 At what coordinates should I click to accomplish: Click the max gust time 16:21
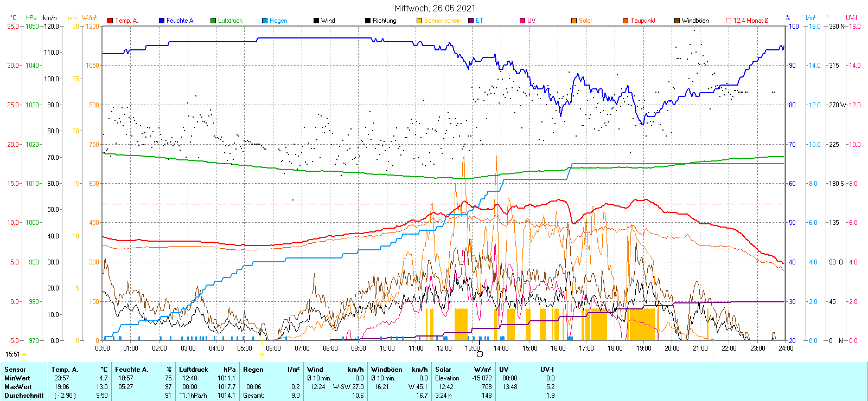[382, 387]
